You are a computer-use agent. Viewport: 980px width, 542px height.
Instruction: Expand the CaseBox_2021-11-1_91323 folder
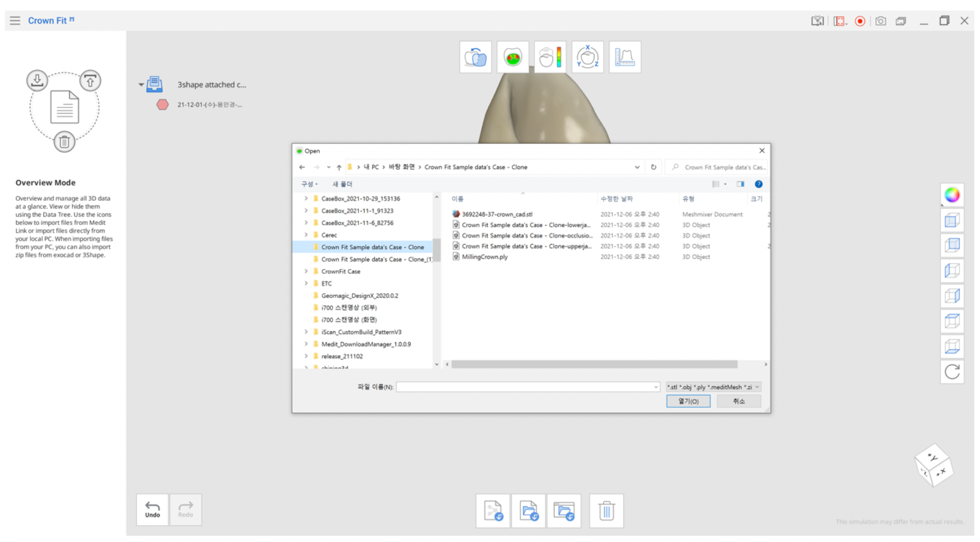click(x=306, y=211)
